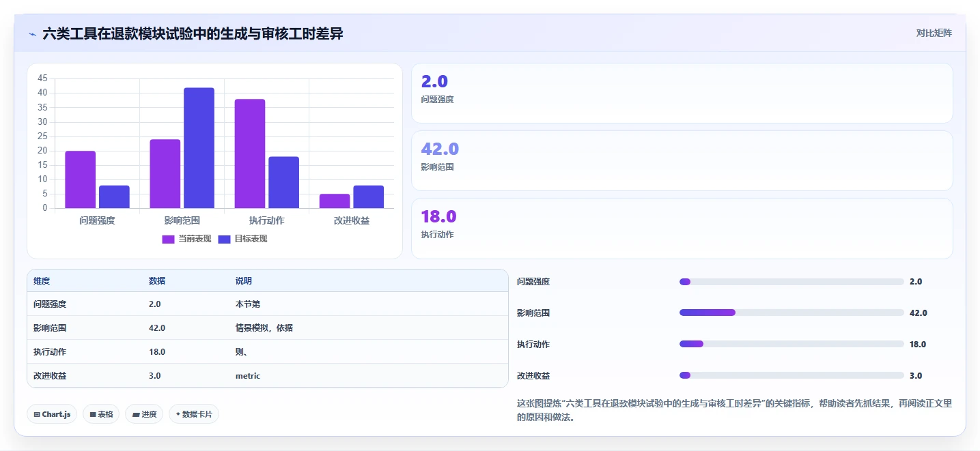This screenshot has width=980, height=451.
Task: Click the 维度 column header
Action: pos(42,281)
